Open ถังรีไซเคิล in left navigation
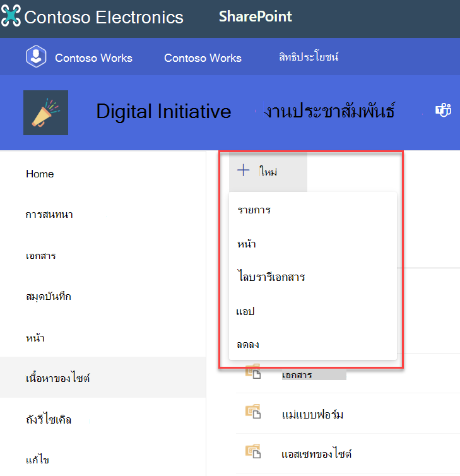This screenshot has width=460, height=476. coord(49,419)
